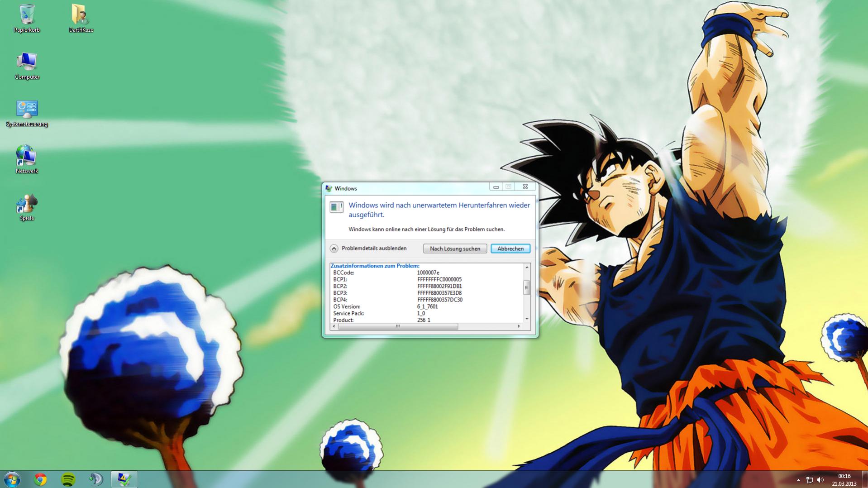The width and height of the screenshot is (868, 488).
Task: Open Systemsteuerung control panel icon
Action: point(27,113)
